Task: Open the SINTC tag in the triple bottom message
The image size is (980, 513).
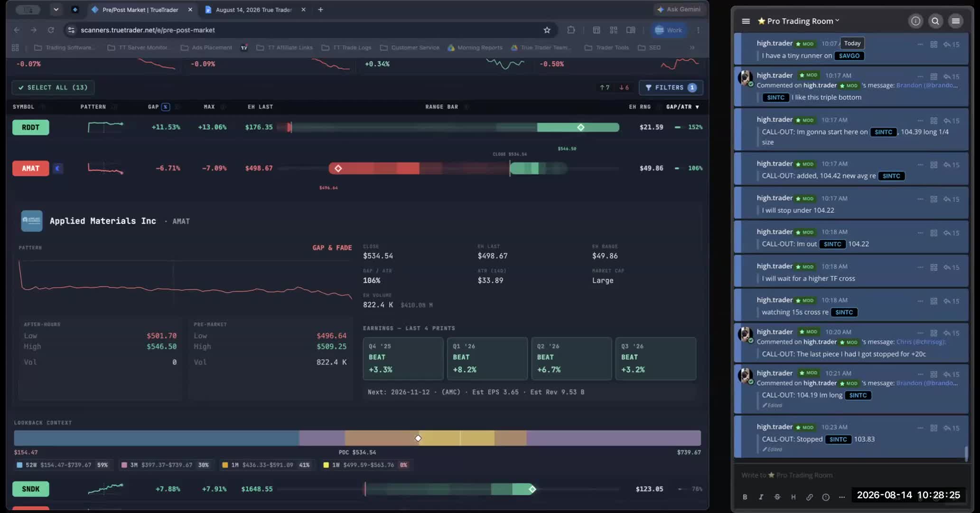Action: point(775,97)
